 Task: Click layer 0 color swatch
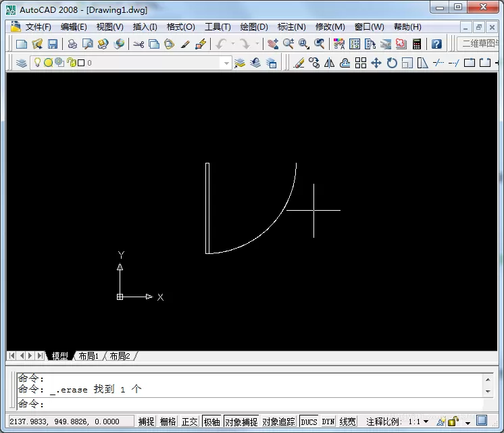81,63
